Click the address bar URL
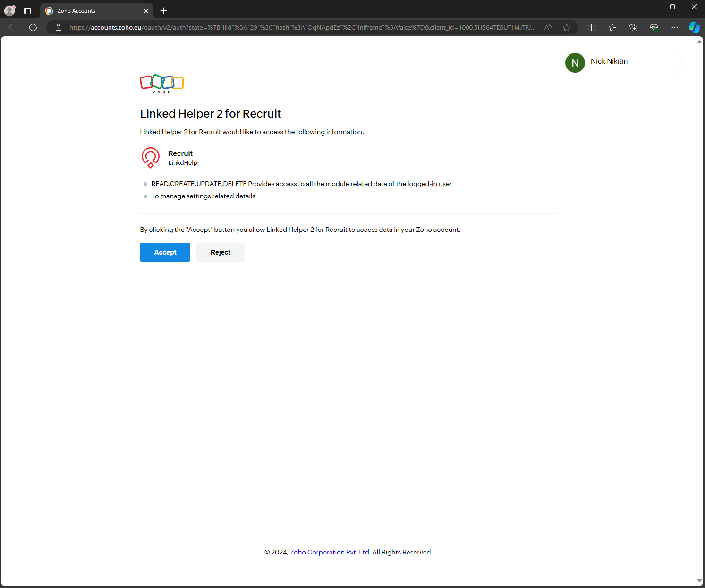The height and width of the screenshot is (588, 705). [302, 27]
